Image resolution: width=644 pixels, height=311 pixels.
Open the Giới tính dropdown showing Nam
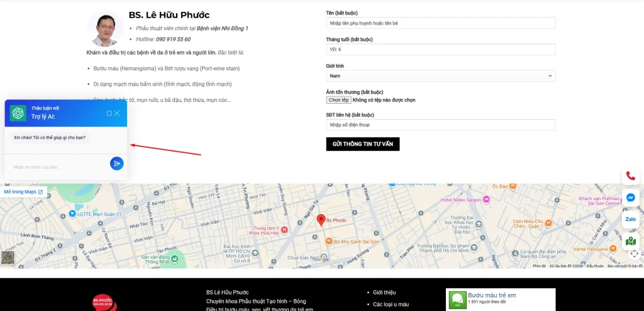pyautogui.click(x=441, y=76)
